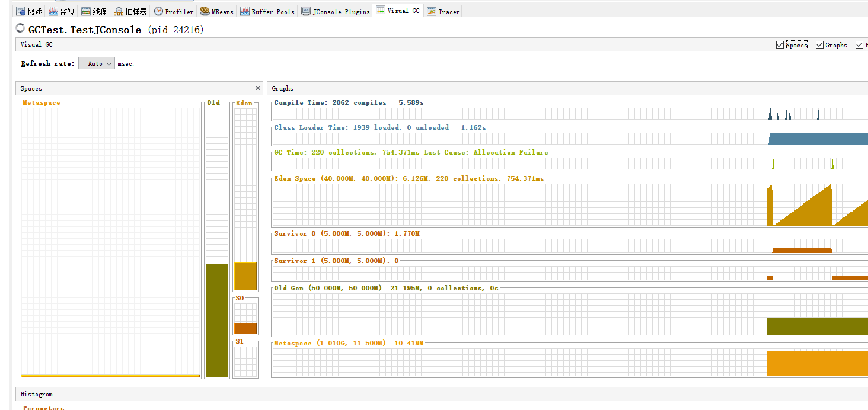The image size is (868, 410).
Task: Open the Refresh rate dropdown
Action: pos(96,63)
